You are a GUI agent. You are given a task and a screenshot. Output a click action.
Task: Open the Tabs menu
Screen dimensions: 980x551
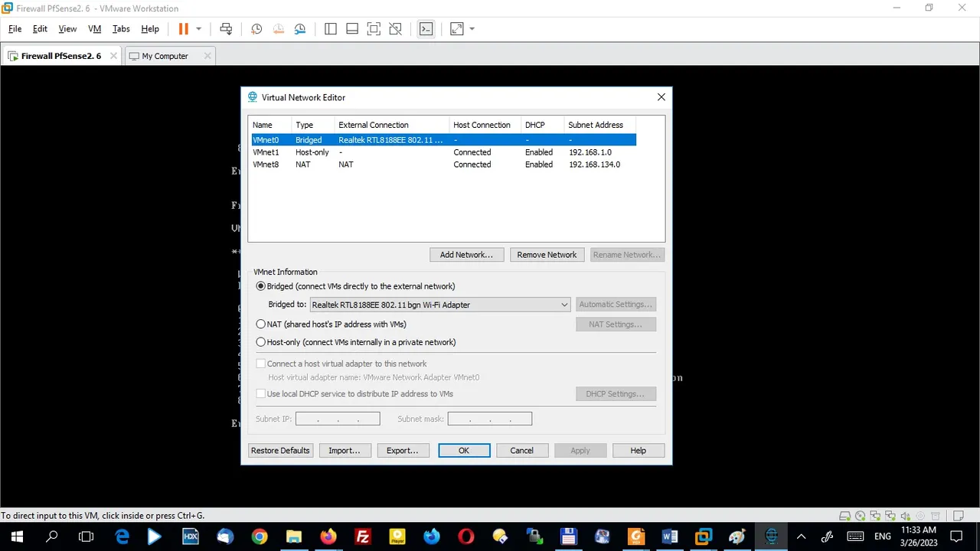click(x=121, y=29)
